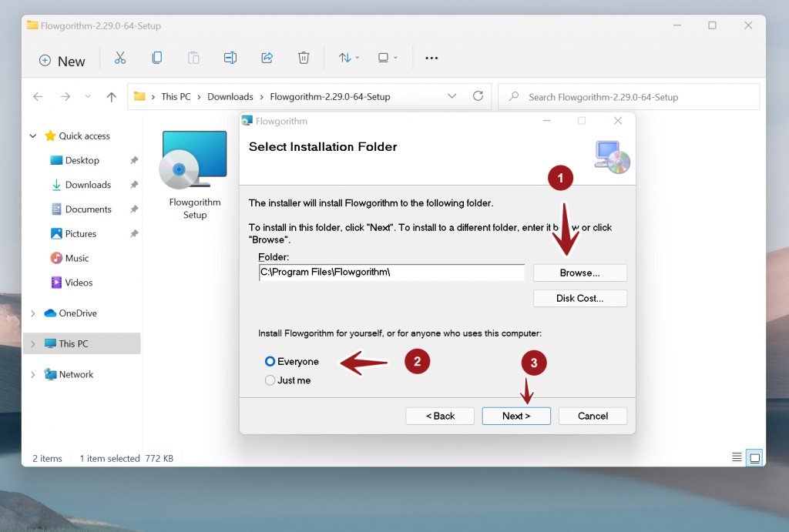Click the Share icon in the toolbar
The height and width of the screenshot is (532, 789).
[x=267, y=58]
